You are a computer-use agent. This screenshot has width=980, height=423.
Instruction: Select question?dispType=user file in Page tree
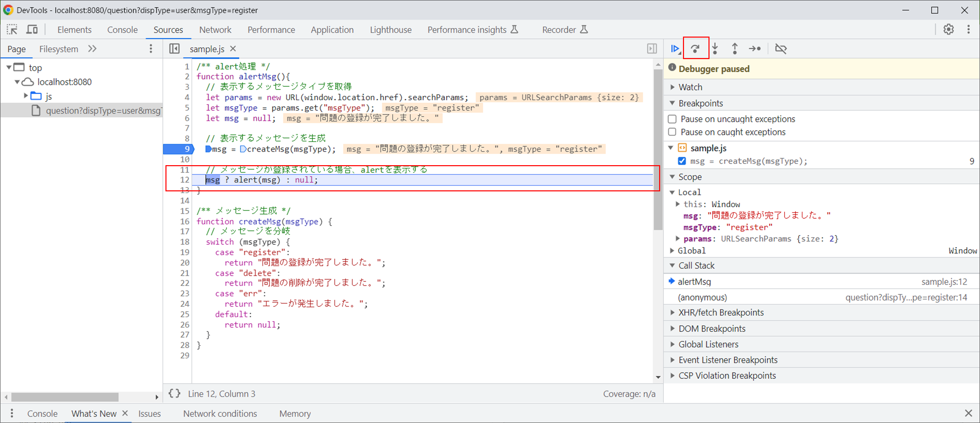(103, 110)
